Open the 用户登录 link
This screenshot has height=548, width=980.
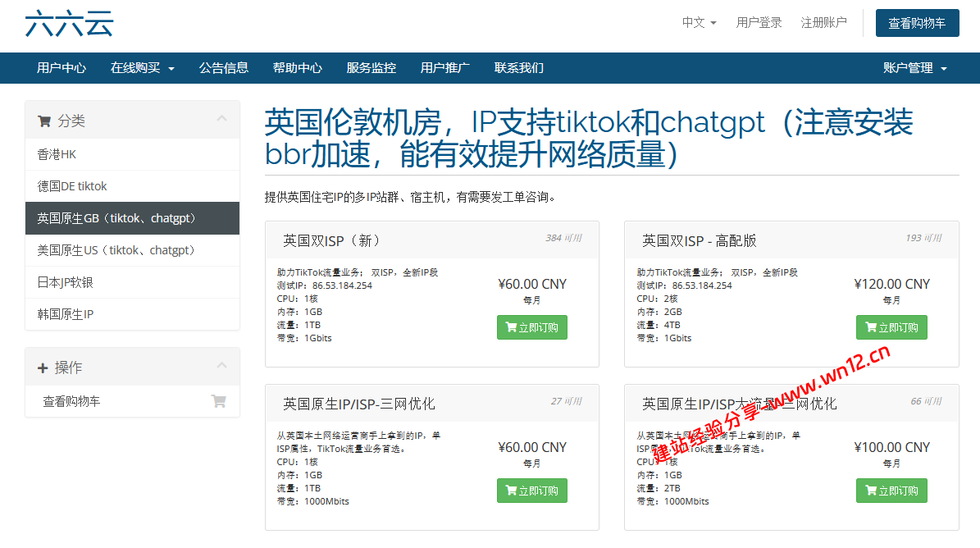click(759, 23)
